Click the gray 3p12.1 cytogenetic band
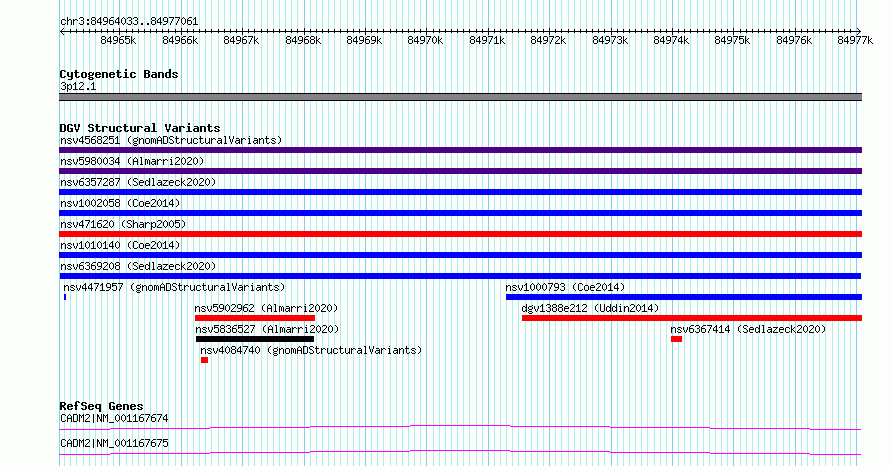Image resolution: width=890 pixels, height=466 pixels. 460,97
